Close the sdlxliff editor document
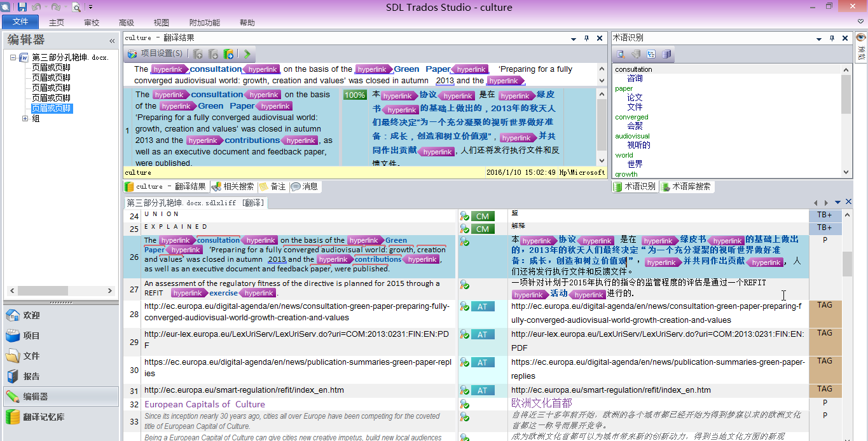The height and width of the screenshot is (441, 868). [x=848, y=202]
